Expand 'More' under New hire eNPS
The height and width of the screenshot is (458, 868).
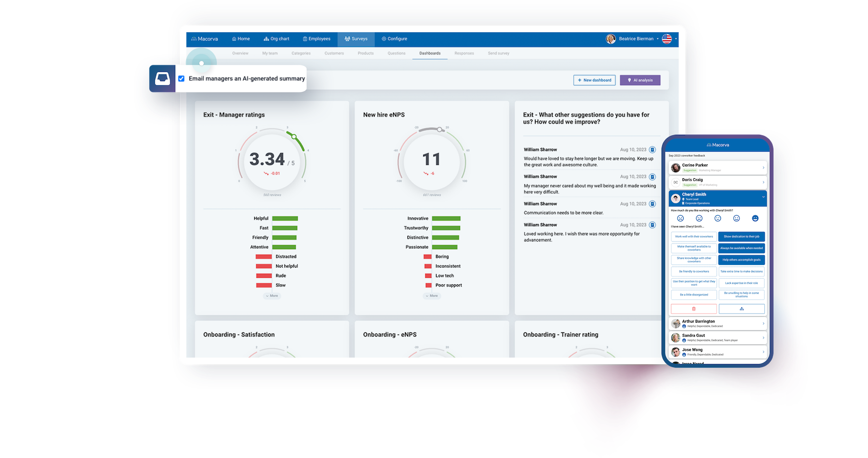click(x=432, y=296)
